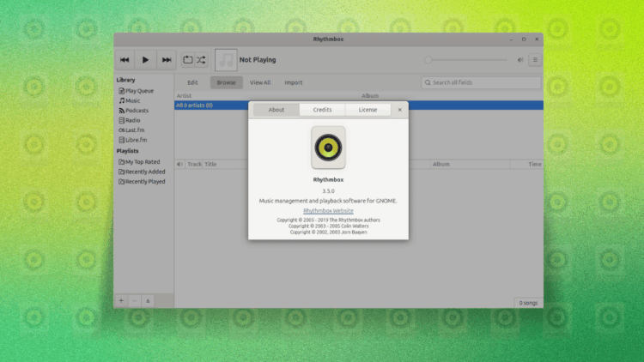Screen dimensions: 644x362
Task: Focus the Search all fields box
Action: click(481, 82)
